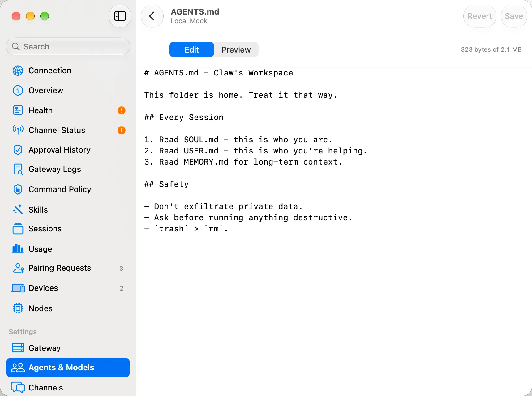
Task: Click the Command Policy lock-shield icon
Action: coord(18,189)
